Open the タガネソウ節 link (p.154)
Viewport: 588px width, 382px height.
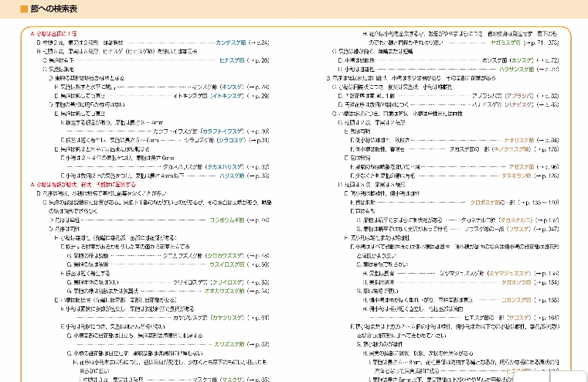[x=516, y=282]
